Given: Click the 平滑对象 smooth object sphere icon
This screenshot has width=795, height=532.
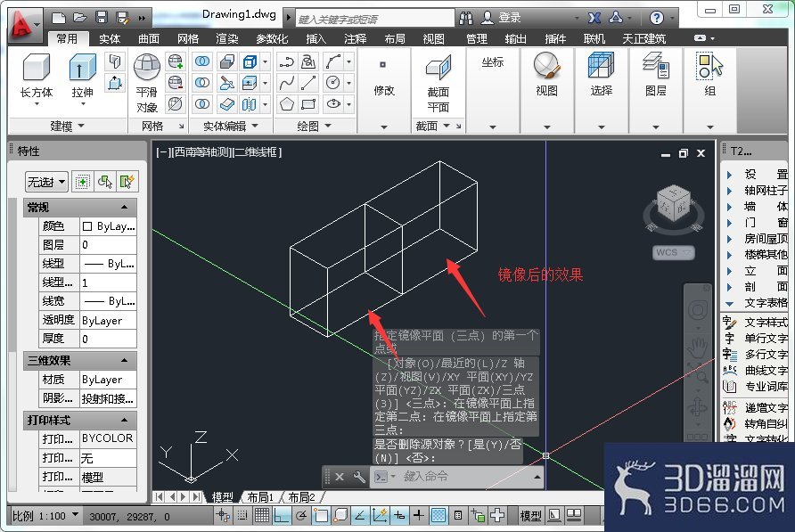Looking at the screenshot, I should 146,68.
